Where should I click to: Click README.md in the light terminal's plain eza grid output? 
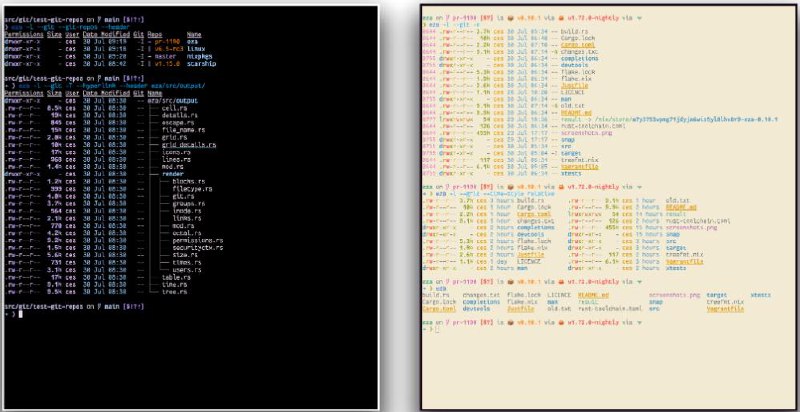coord(593,295)
